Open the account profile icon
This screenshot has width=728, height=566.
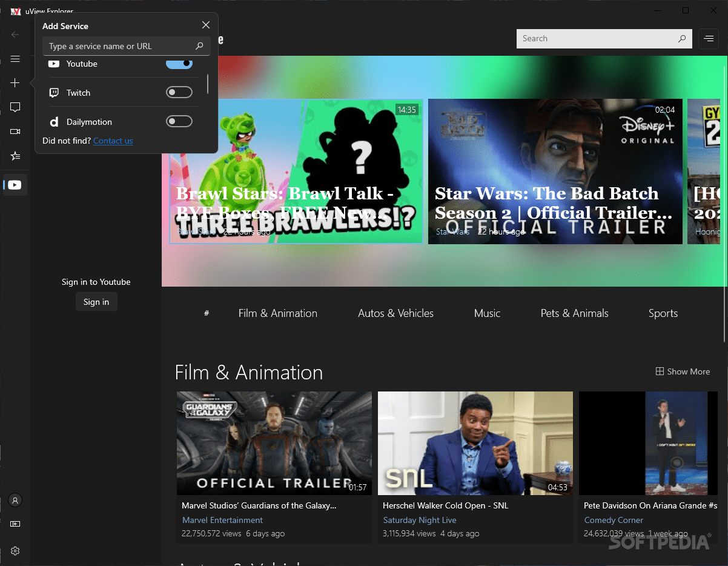(x=15, y=501)
